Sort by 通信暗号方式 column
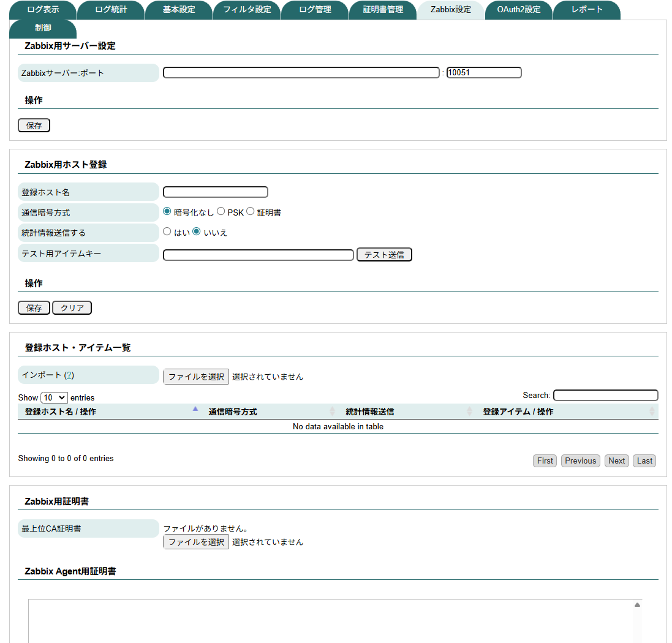Viewport: 672px width, 643px height. [270, 412]
